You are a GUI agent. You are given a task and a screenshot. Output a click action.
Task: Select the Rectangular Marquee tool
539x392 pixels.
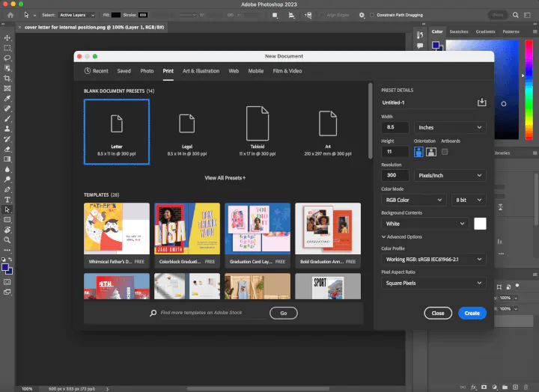pyautogui.click(x=7, y=48)
